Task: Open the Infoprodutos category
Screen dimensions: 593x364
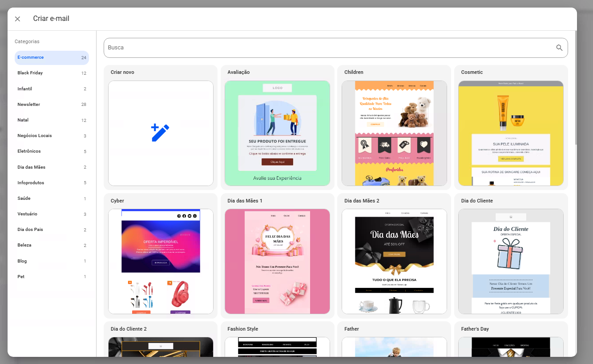Action: coord(52,182)
